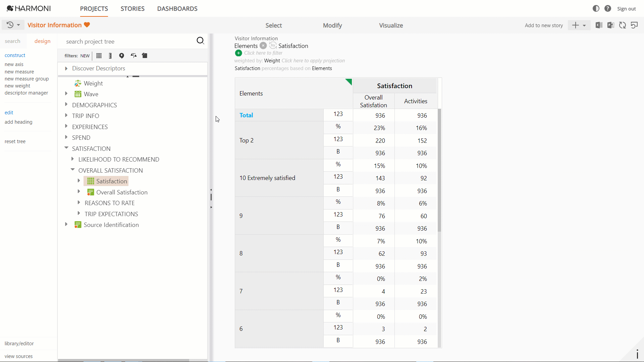Add the table to a new story via plus icon

[575, 25]
